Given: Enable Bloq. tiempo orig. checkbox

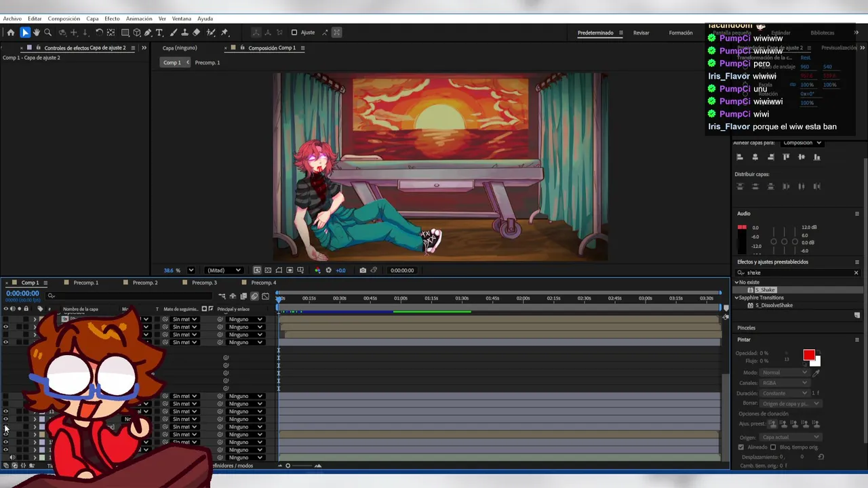Looking at the screenshot, I should pos(773,447).
